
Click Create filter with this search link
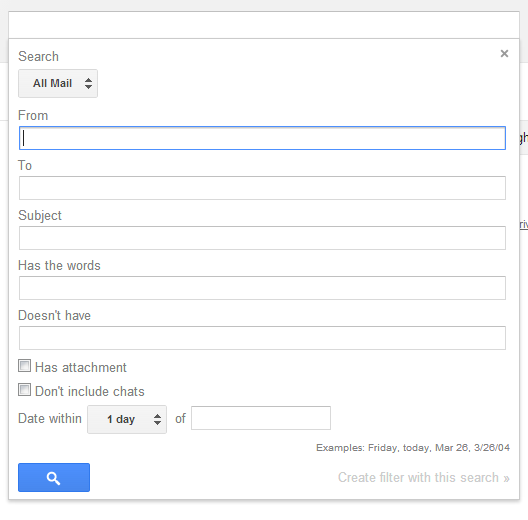click(x=424, y=478)
